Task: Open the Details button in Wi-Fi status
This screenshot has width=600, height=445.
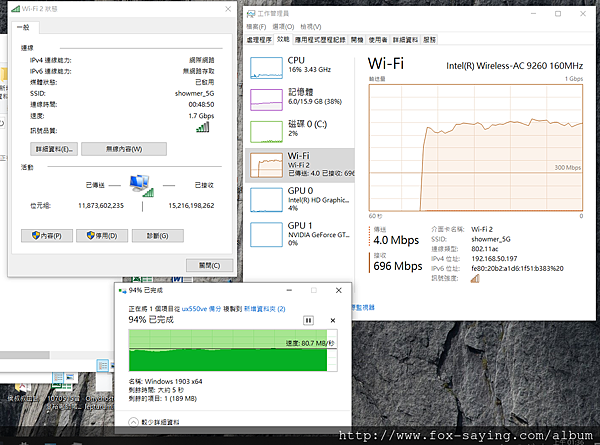Action: [x=54, y=149]
